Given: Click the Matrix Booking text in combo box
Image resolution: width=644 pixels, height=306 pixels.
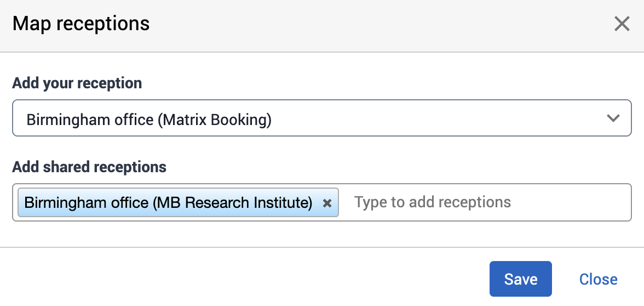Looking at the screenshot, I should coord(215,119).
